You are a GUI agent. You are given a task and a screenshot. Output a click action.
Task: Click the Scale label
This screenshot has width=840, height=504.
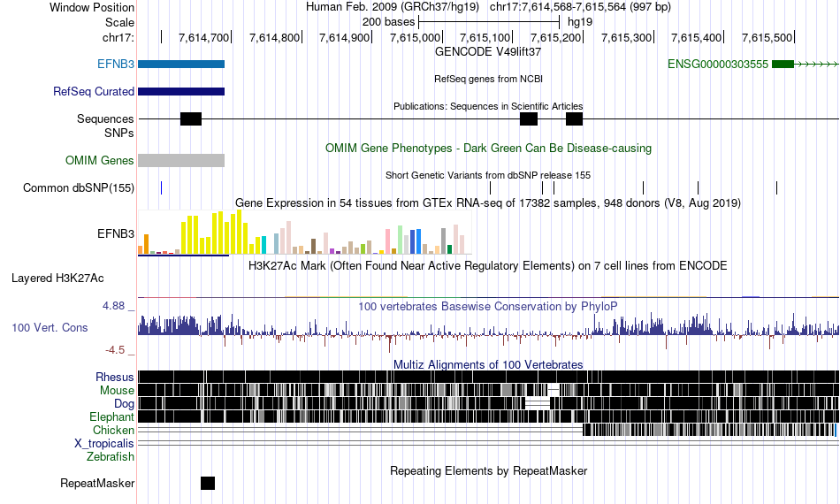coord(120,22)
